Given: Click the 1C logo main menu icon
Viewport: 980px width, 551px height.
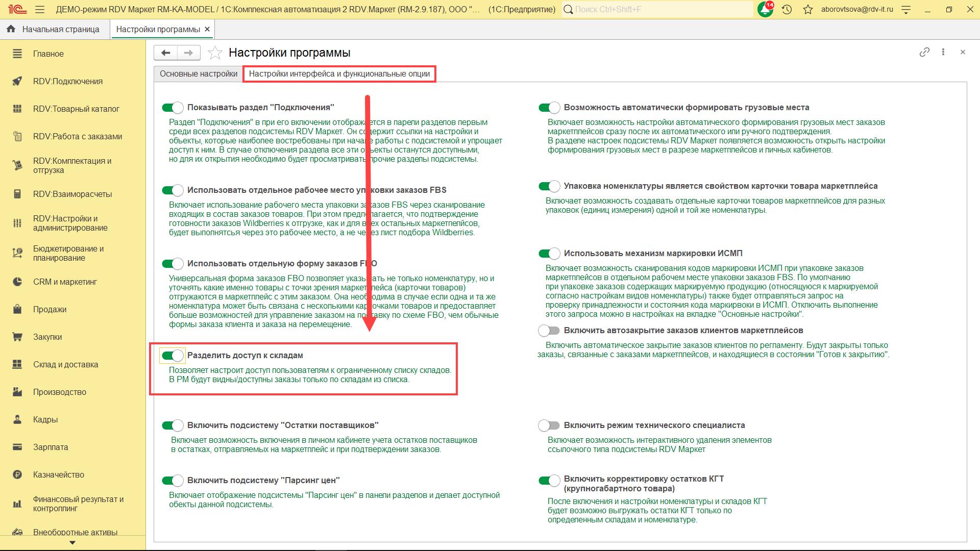Looking at the screenshot, I should (x=17, y=9).
